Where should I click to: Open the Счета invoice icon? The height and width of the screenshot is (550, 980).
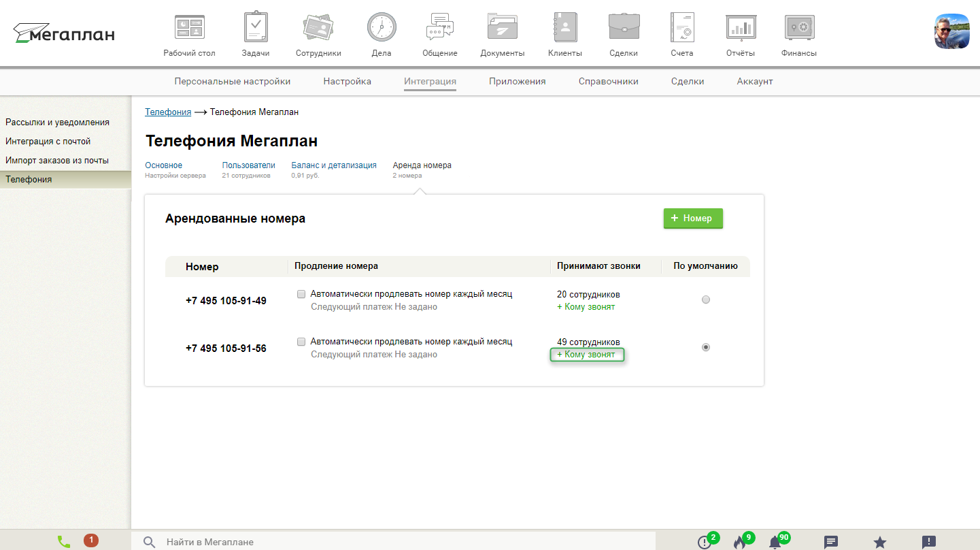(681, 27)
